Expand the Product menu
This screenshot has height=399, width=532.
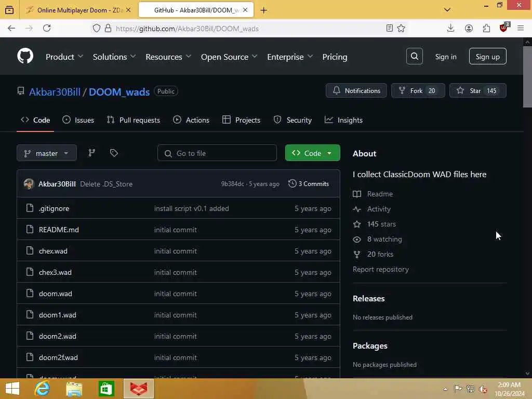[x=64, y=57]
